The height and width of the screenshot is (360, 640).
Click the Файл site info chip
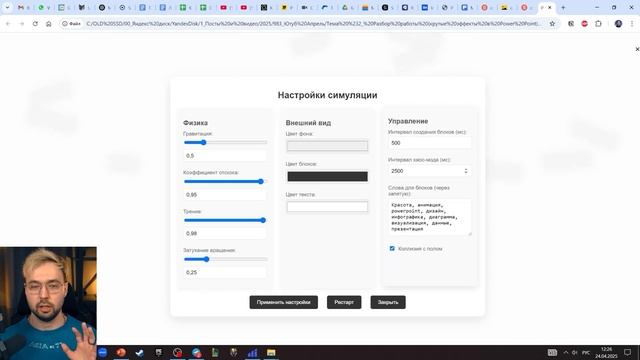click(71, 24)
